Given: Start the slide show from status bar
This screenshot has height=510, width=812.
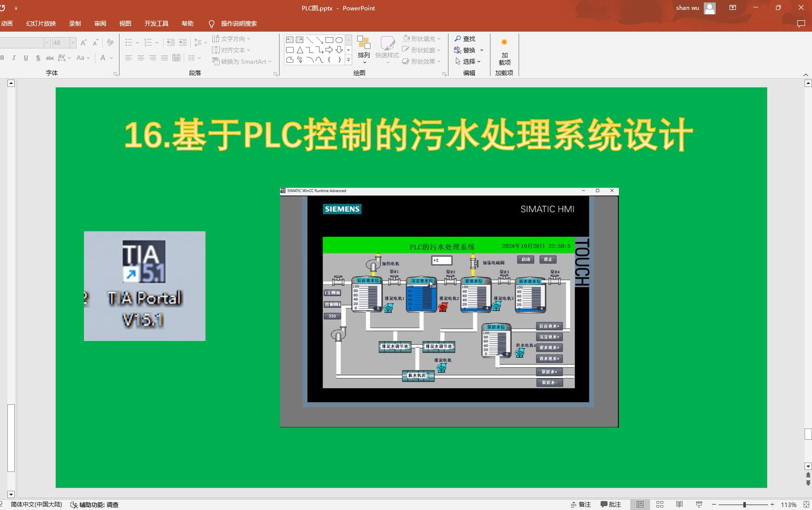Looking at the screenshot, I should [x=699, y=505].
